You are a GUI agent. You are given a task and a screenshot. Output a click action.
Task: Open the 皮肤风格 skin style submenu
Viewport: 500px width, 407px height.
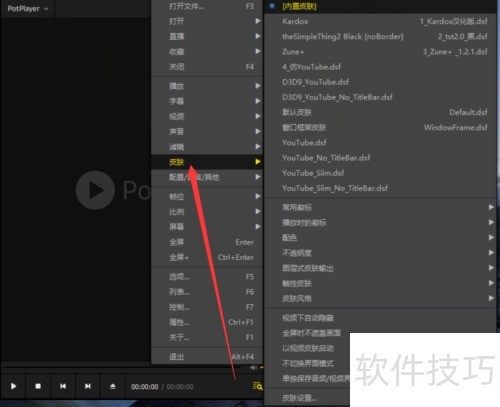(380, 298)
